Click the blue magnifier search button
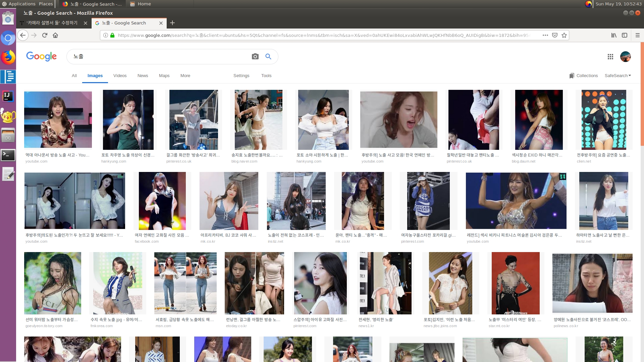 tap(268, 56)
